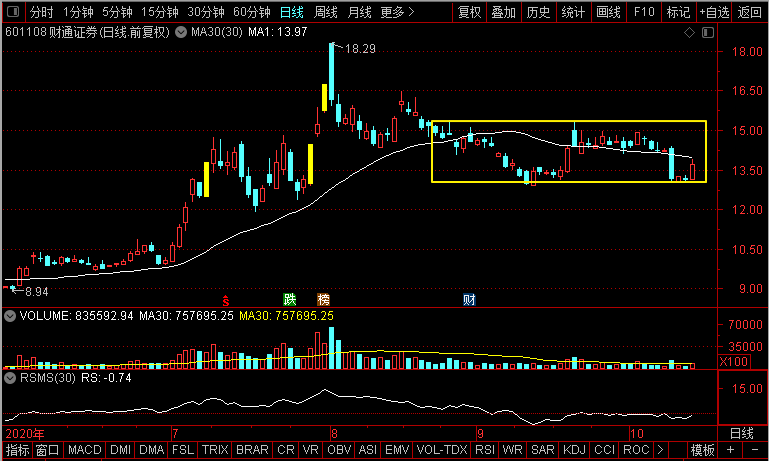The height and width of the screenshot is (461, 771).
Task: Click the 叠加 overlay button
Action: click(x=504, y=12)
